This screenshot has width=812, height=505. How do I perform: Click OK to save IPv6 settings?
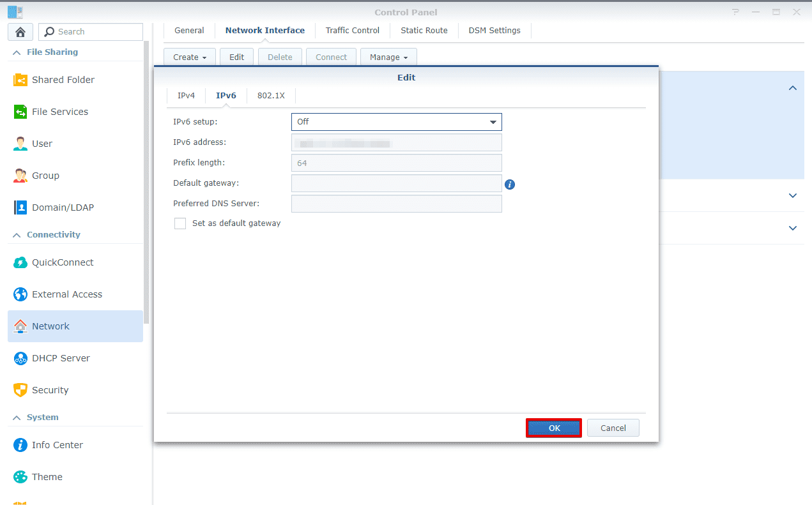click(553, 428)
